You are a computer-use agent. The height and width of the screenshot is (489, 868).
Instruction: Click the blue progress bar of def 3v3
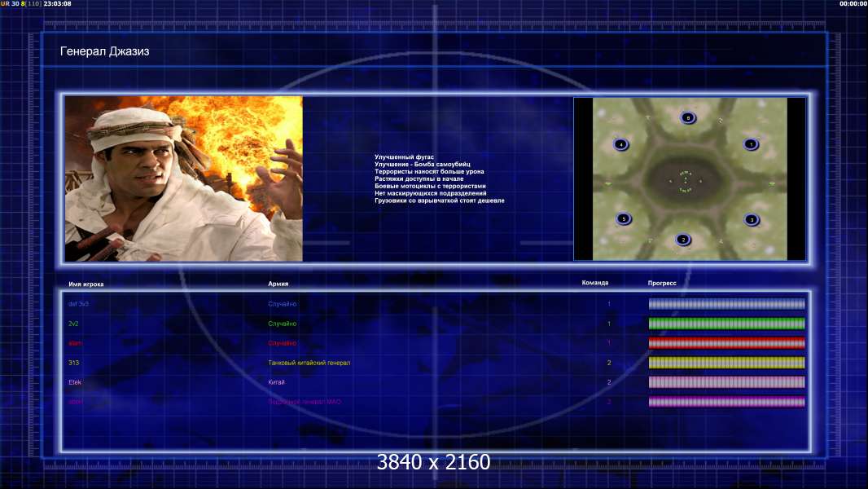pyautogui.click(x=726, y=303)
